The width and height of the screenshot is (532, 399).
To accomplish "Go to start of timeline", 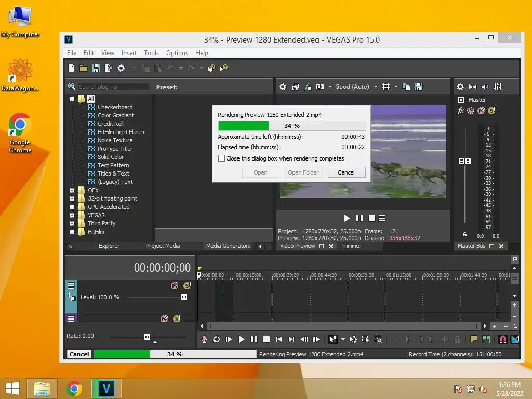I will tap(279, 339).
